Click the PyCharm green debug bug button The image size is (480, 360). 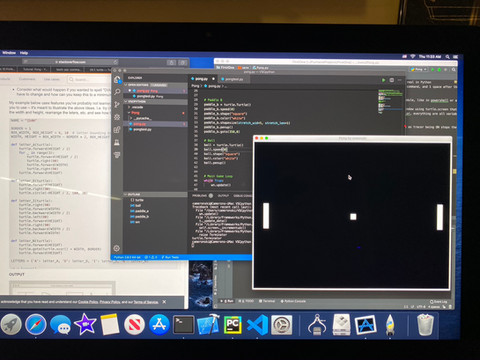click(x=439, y=69)
